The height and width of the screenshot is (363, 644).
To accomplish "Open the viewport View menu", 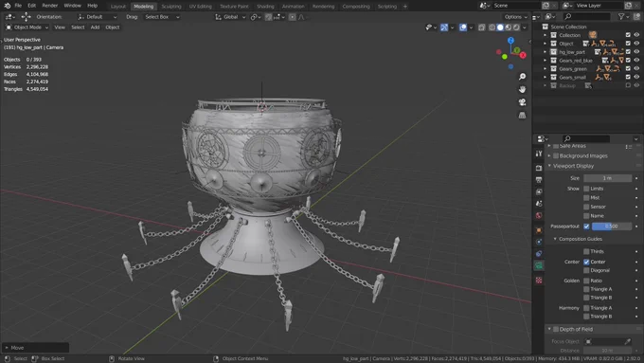I will click(60, 27).
